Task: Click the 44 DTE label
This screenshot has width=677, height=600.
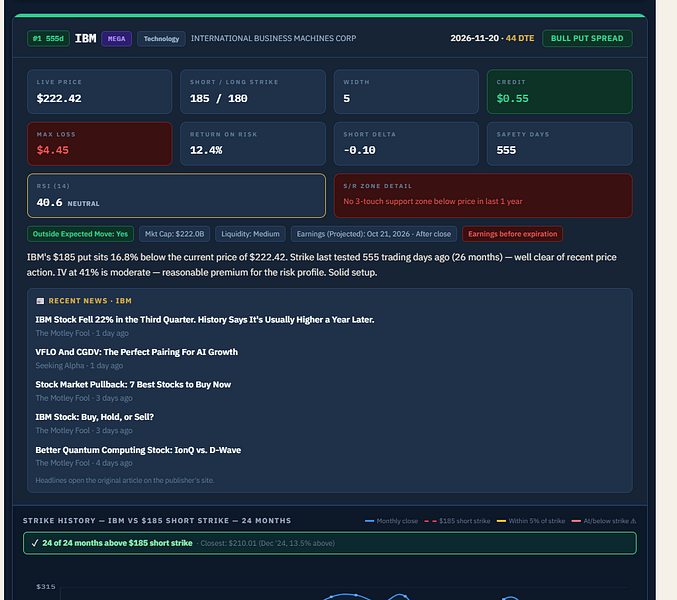Action: coord(520,38)
